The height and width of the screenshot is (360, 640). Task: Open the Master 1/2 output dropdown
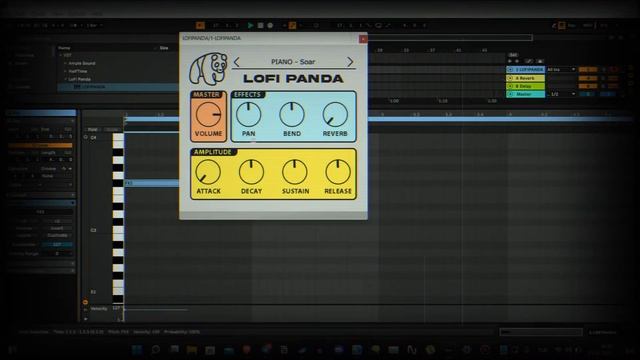[562, 94]
